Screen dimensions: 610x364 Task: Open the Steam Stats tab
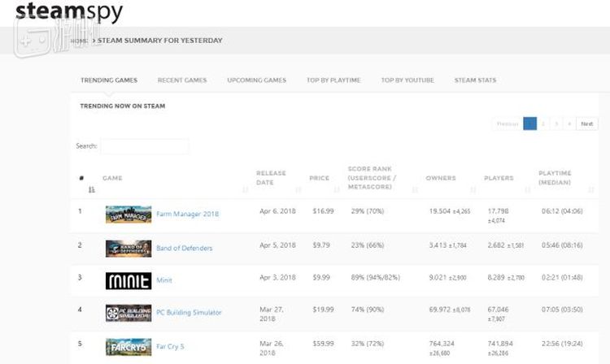click(x=475, y=80)
